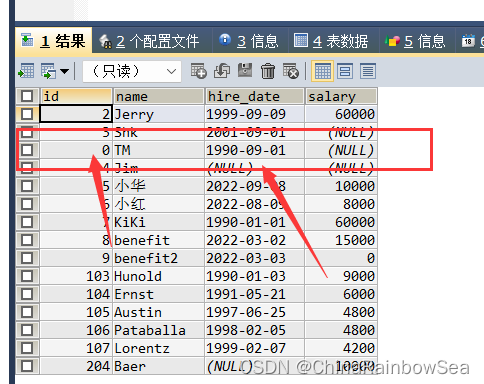Select the Jerry name cell
Screen dimensions: 484x384
159,114
